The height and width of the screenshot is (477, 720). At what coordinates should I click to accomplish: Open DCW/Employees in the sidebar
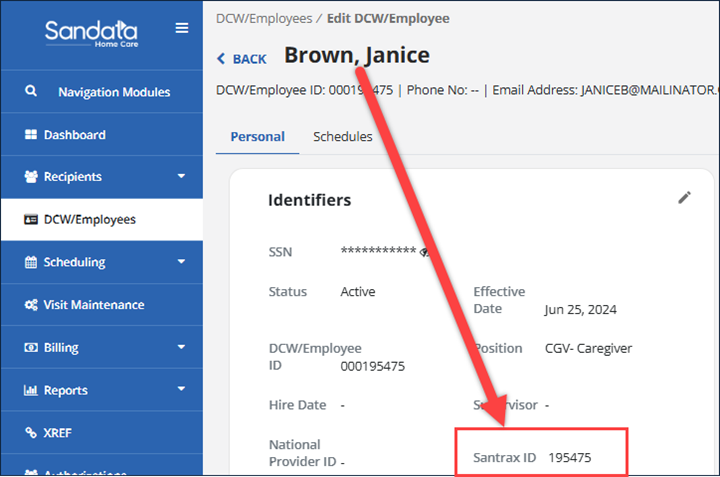click(x=89, y=219)
